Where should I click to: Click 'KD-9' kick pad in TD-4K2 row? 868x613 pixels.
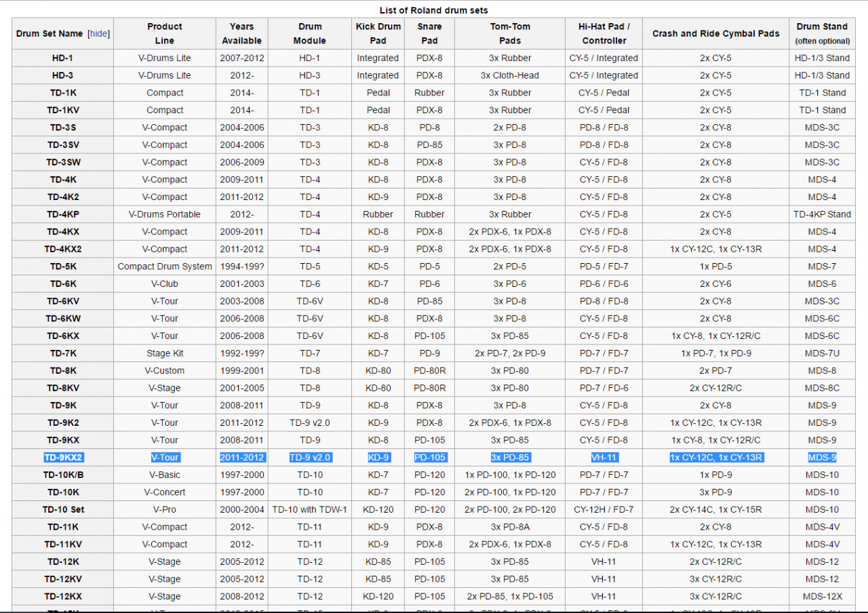point(378,197)
